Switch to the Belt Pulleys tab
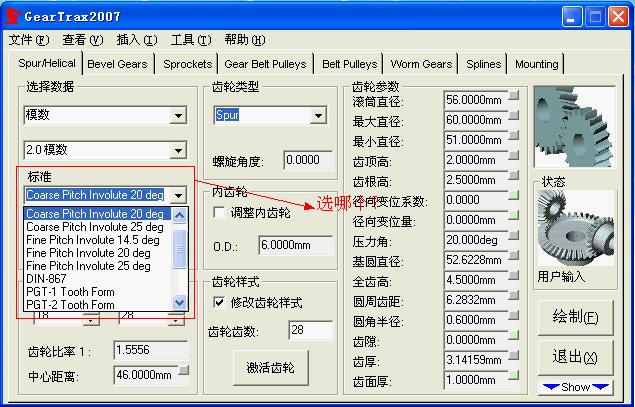Viewport: 635px width, 407px height. [349, 64]
